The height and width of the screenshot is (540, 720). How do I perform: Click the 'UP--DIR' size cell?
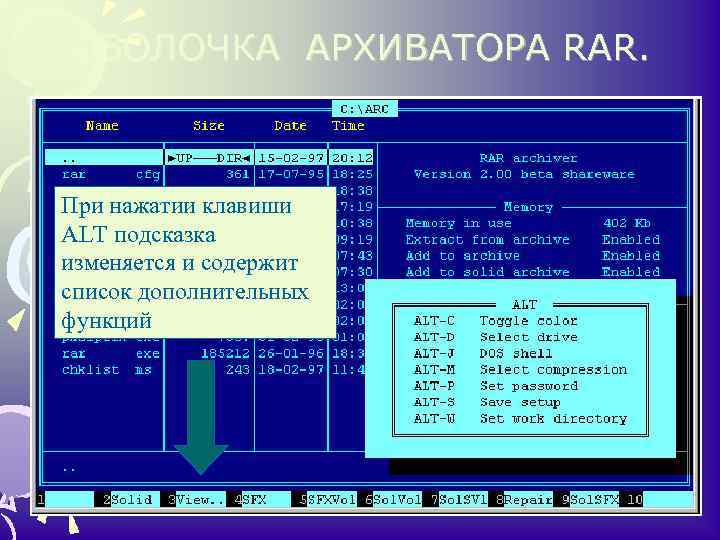[209, 158]
